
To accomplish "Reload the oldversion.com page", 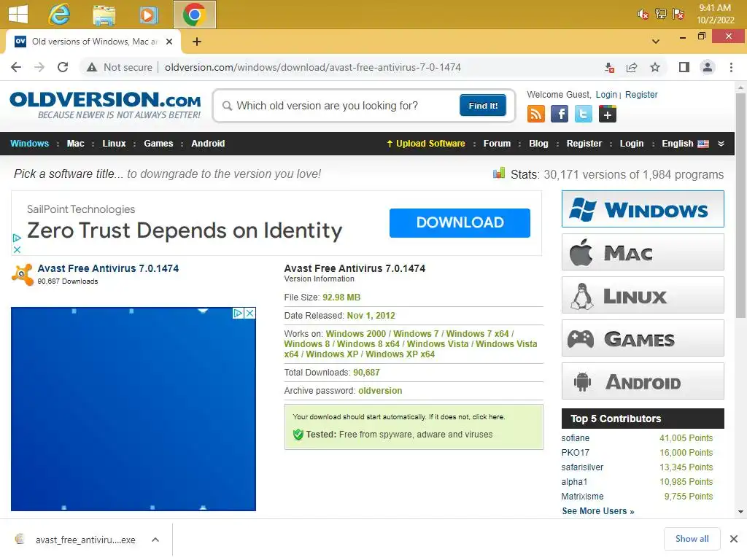I will coord(63,67).
